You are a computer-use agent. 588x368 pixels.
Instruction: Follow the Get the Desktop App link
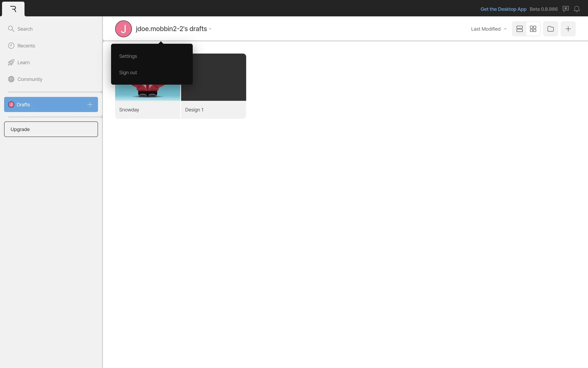point(503,9)
